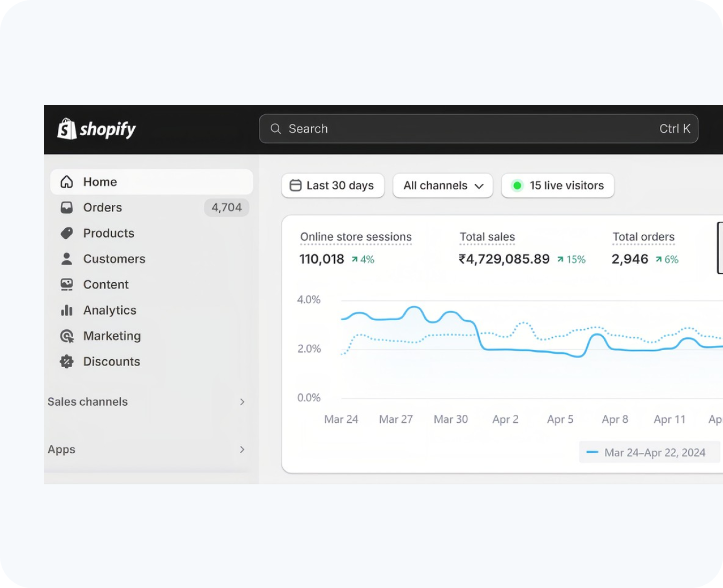
Task: Open the All channels dropdown
Action: click(x=443, y=185)
